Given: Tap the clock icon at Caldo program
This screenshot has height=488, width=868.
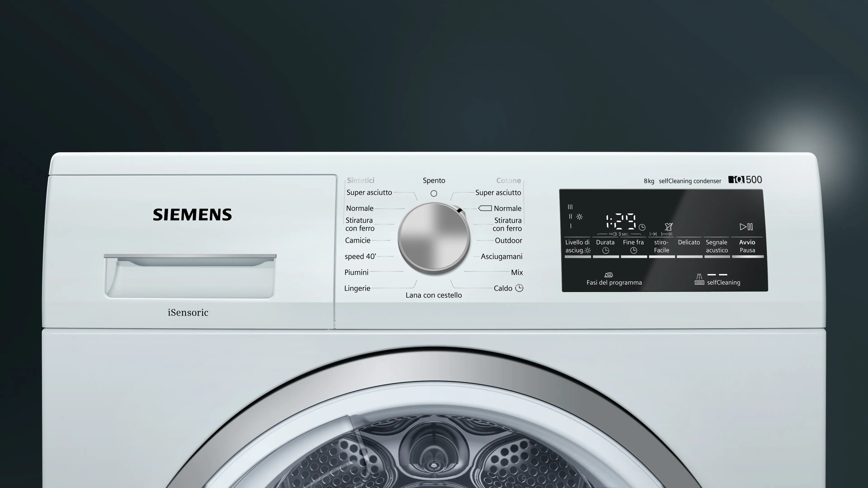Looking at the screenshot, I should click(x=519, y=288).
